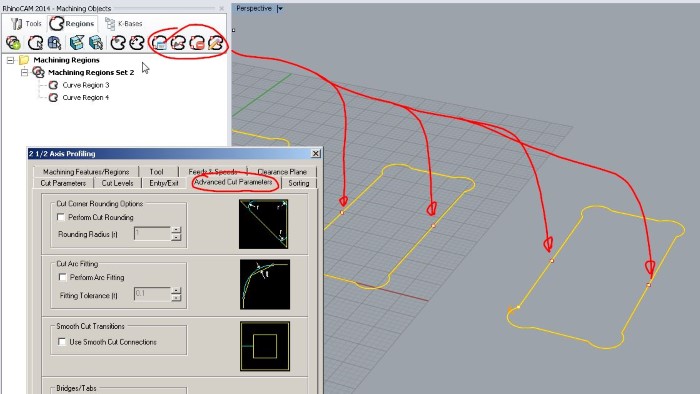700x394 pixels.
Task: Decrease Rounding Radius with down spinner
Action: coord(176,237)
